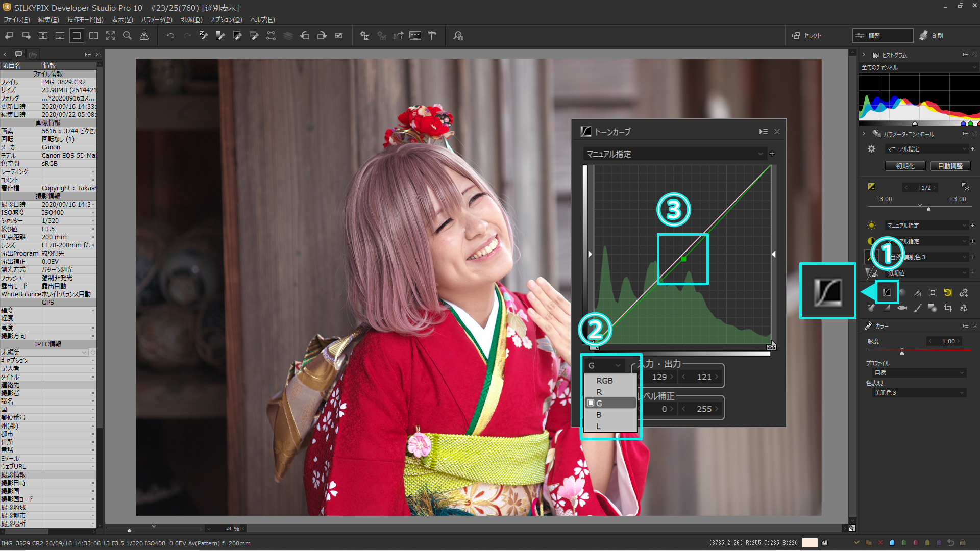The width and height of the screenshot is (980, 551).
Task: Select the histogram panel icon
Action: click(876, 55)
